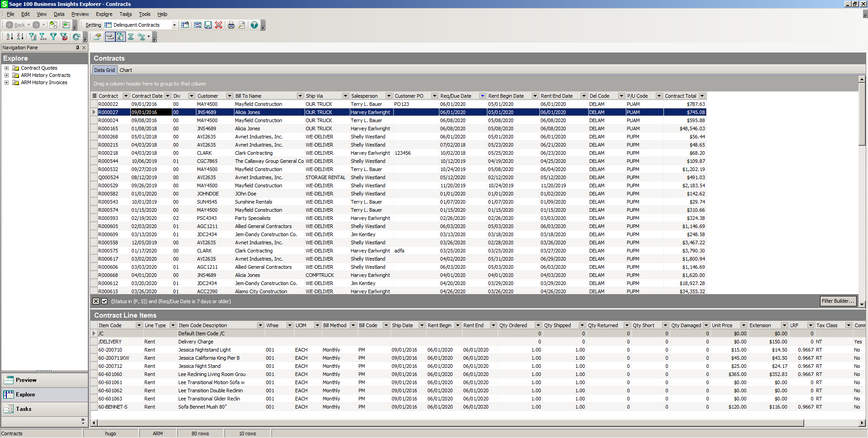Open the Bill Method column filter dropdown

(353, 325)
